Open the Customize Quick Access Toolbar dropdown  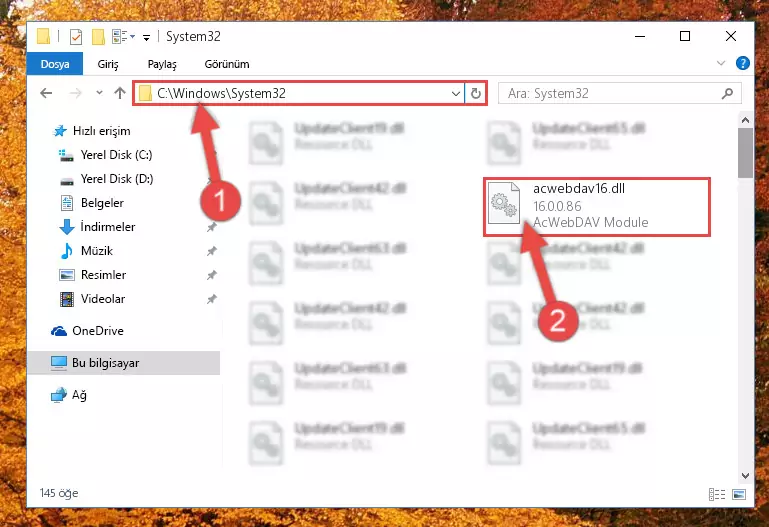pos(146,37)
